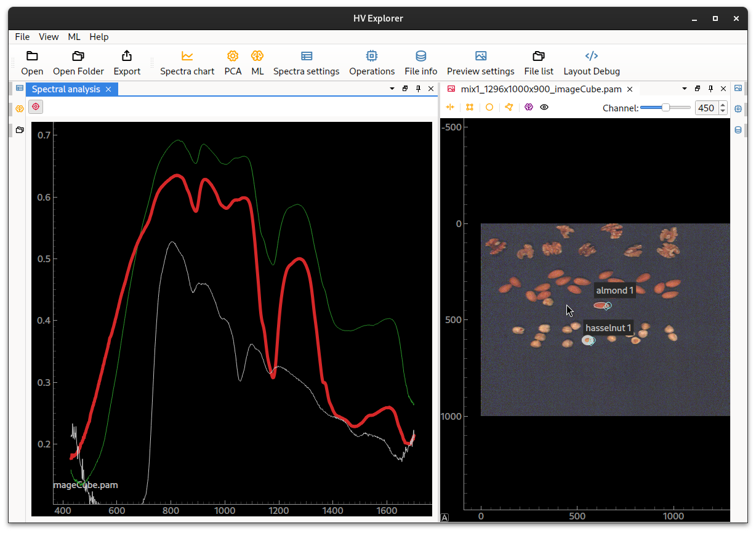Click the folders icon in left sidebar
756x533 pixels.
point(20,130)
